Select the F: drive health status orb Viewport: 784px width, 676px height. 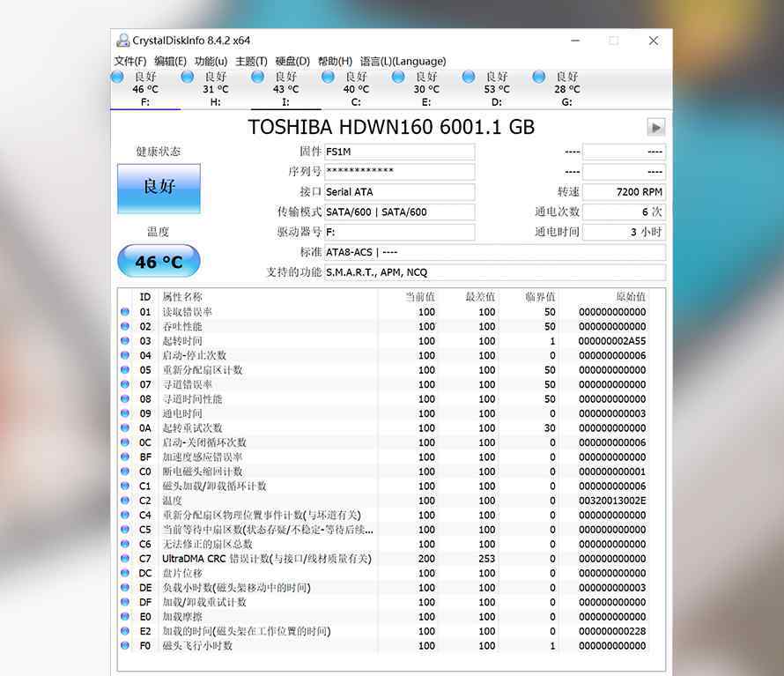point(117,77)
